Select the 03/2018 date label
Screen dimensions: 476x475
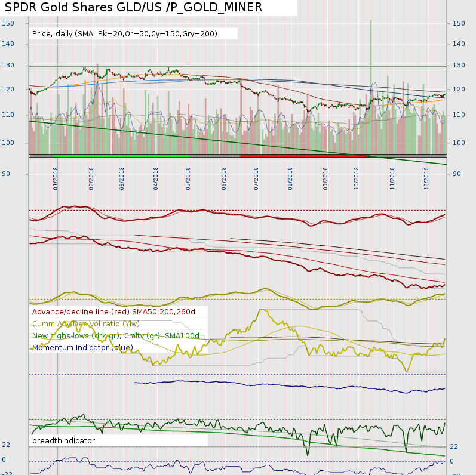coord(122,178)
